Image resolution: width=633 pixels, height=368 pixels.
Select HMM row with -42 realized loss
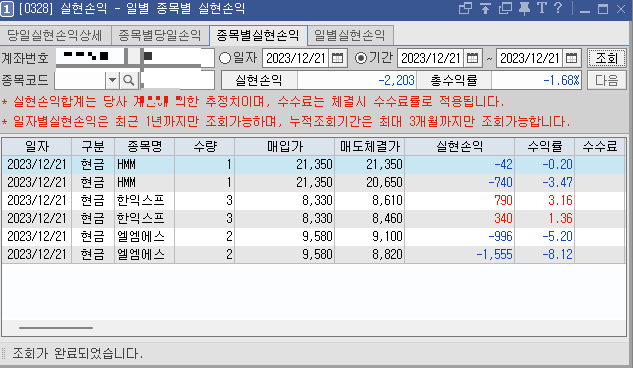[x=314, y=165]
